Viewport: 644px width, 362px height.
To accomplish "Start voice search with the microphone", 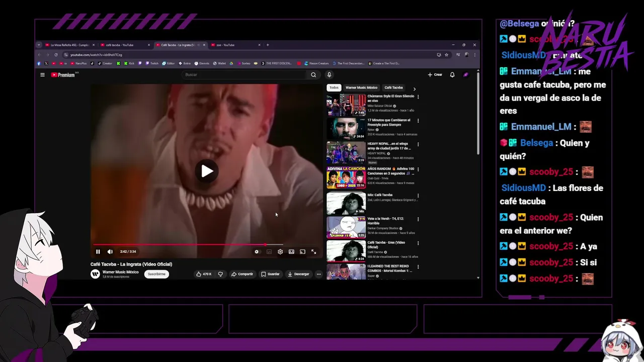I will (329, 75).
